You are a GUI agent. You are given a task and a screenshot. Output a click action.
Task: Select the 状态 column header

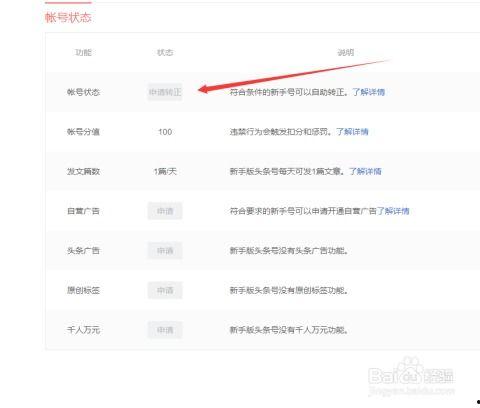165,52
